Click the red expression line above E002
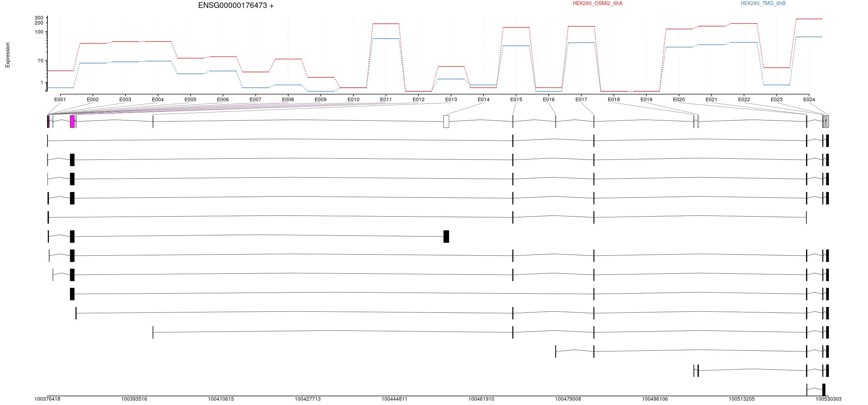Viewport: 868px width, 405px height. (93, 43)
